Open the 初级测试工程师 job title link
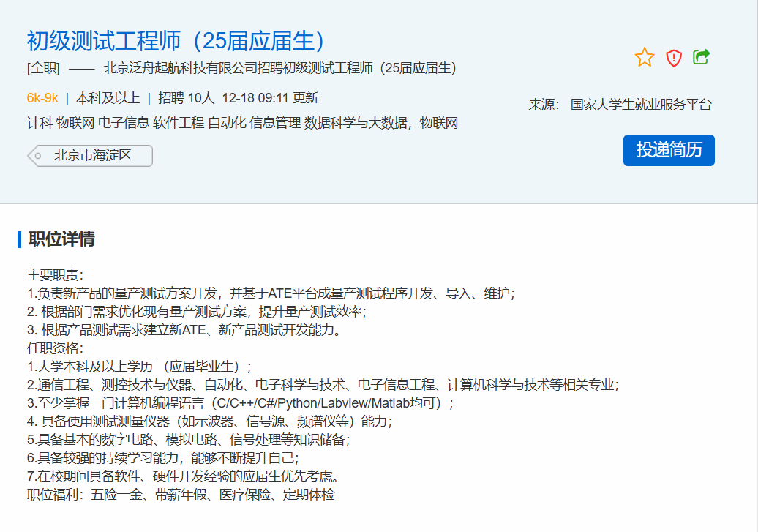This screenshot has width=758, height=532. 176,41
